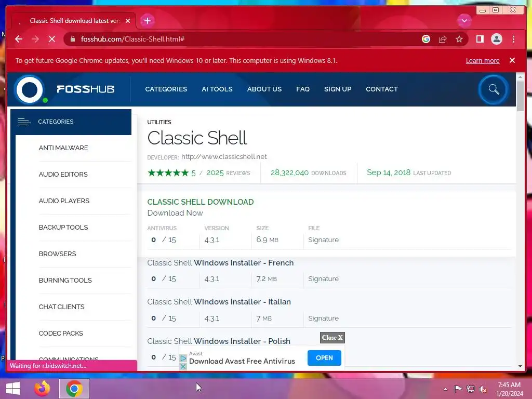Dismiss the Chrome update warning bar

512,60
